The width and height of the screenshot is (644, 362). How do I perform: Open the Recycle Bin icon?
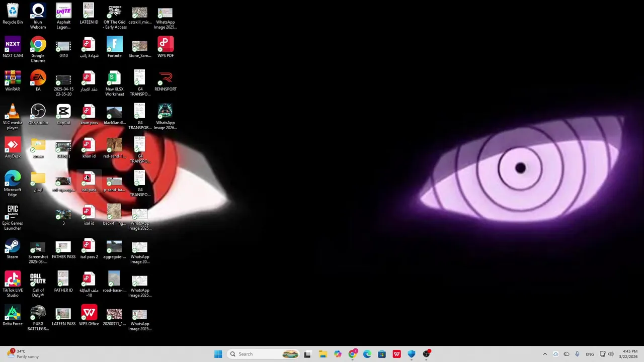(13, 14)
